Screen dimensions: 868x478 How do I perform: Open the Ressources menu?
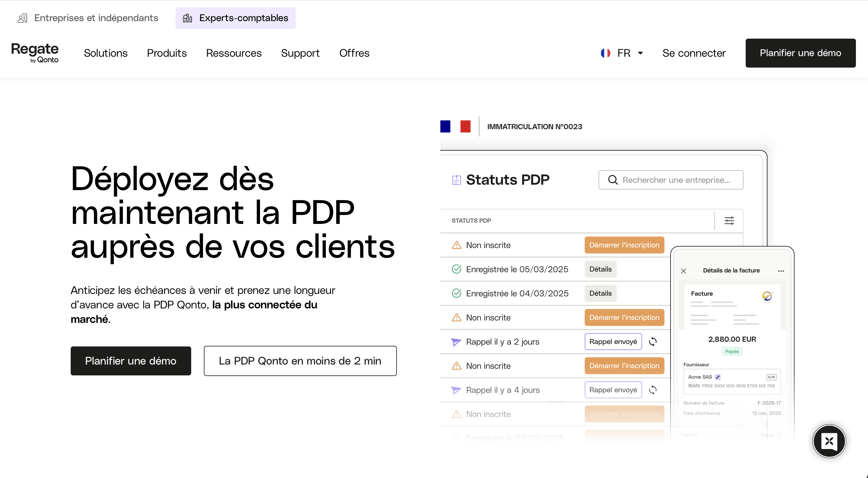click(234, 53)
